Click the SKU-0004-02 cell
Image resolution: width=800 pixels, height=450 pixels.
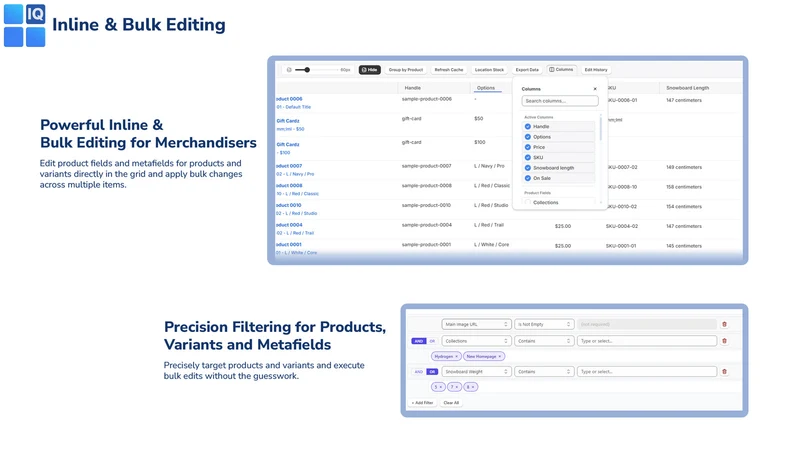pos(621,226)
